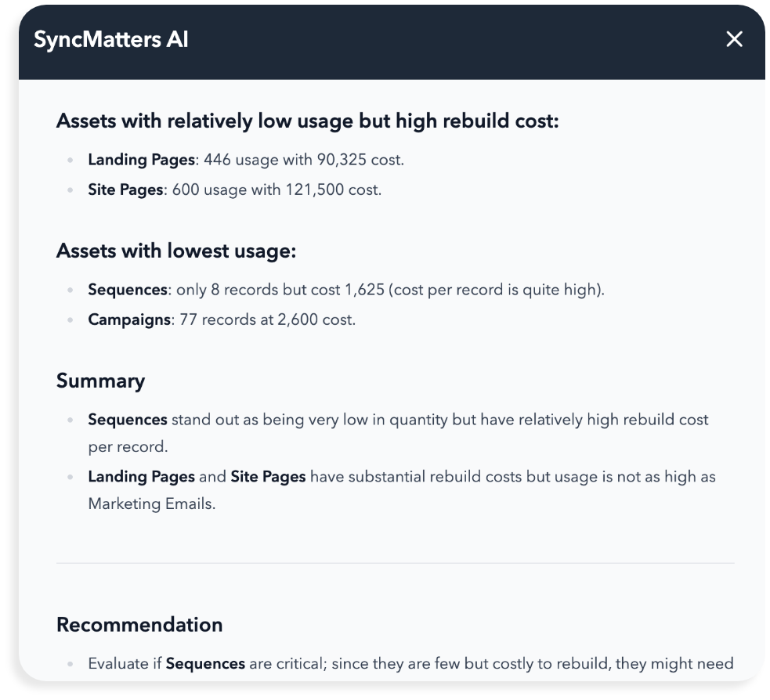Viewport: 770px width, 700px height.
Task: Click bold Sequences in the Recommendation bullet
Action: click(x=205, y=664)
